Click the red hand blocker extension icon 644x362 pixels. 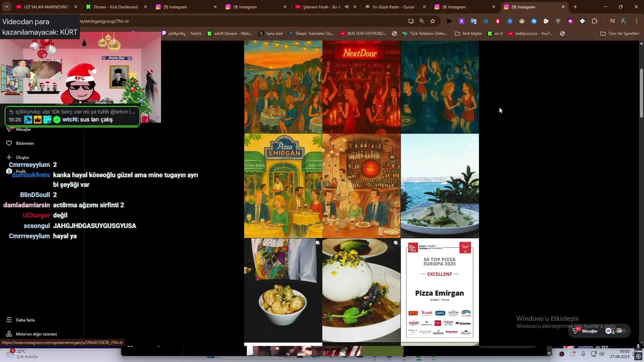tap(498, 21)
